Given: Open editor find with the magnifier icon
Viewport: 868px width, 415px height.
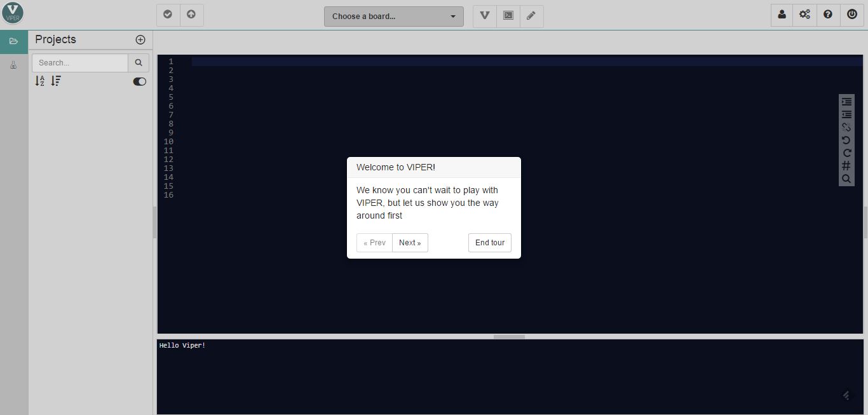Looking at the screenshot, I should 846,179.
